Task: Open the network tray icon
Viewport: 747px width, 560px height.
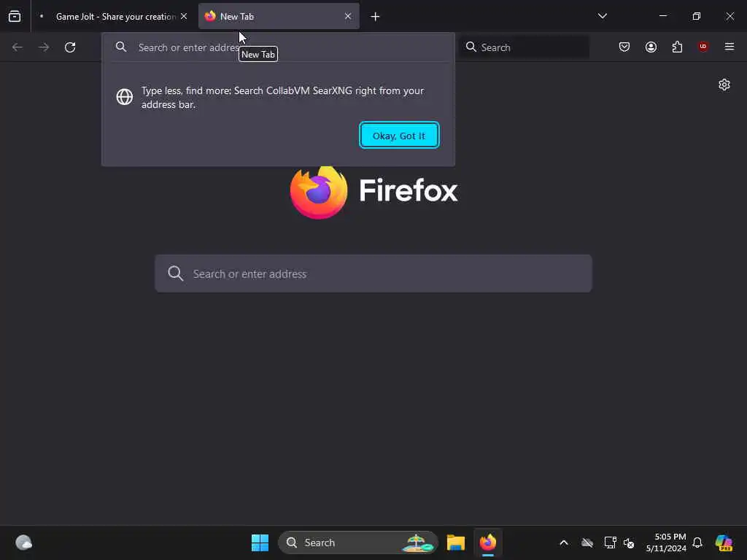Action: point(610,542)
